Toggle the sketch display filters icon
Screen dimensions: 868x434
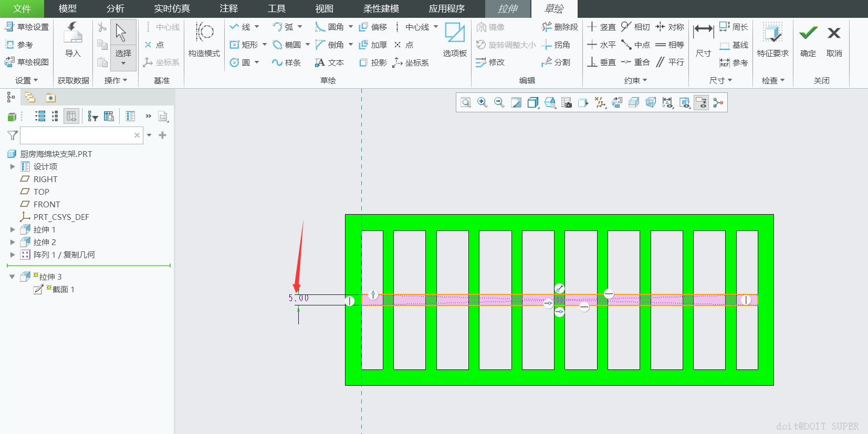701,102
